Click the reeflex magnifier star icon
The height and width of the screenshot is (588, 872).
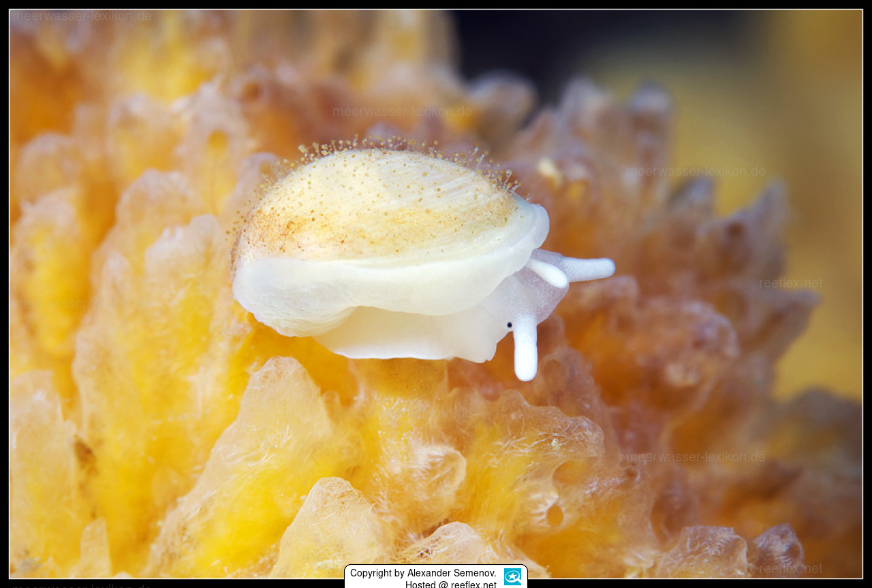[512, 576]
